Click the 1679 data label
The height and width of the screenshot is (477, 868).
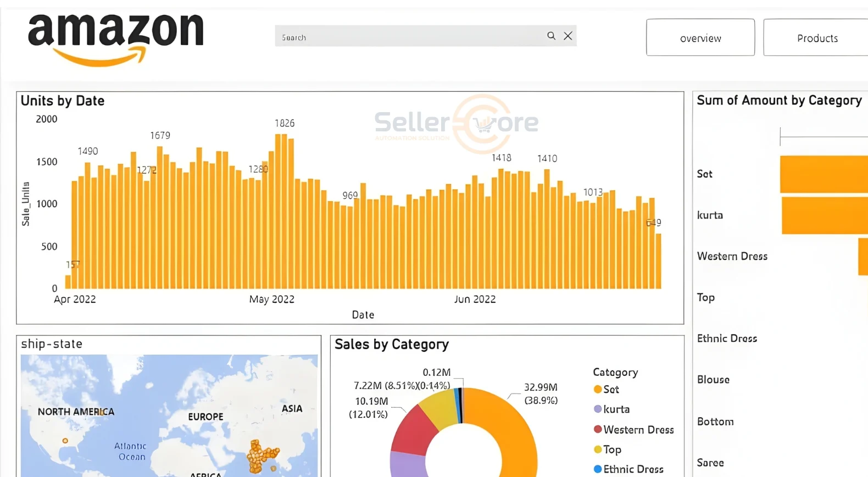(x=160, y=136)
